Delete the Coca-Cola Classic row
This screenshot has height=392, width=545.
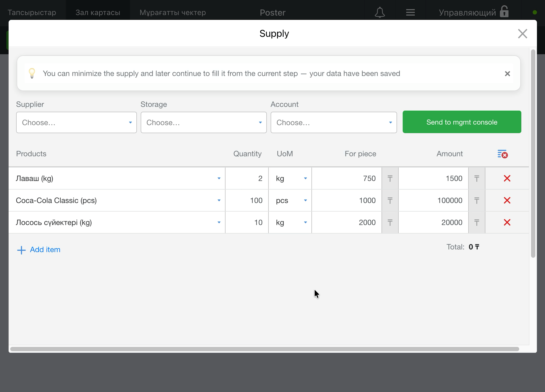click(x=507, y=200)
